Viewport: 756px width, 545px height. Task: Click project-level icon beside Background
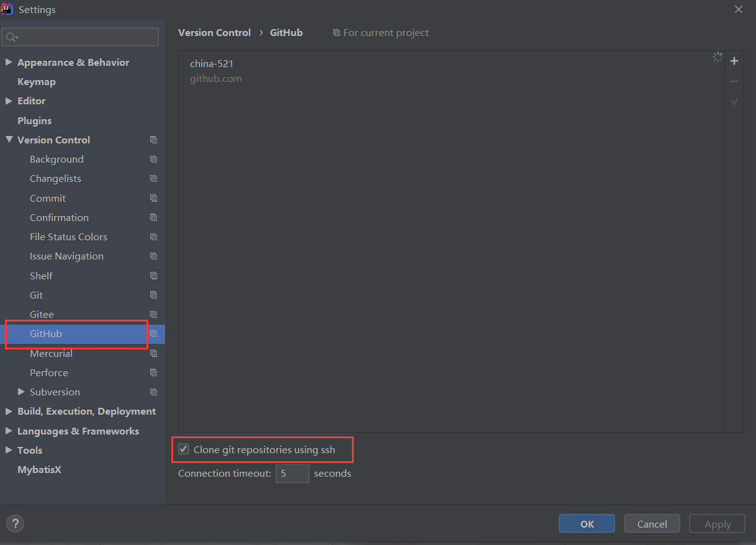153,160
